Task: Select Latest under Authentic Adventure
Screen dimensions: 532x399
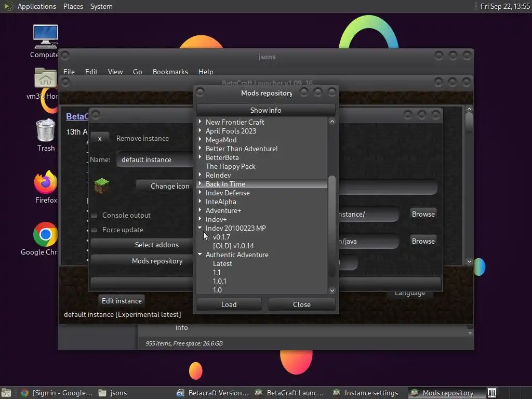Action: (x=222, y=263)
